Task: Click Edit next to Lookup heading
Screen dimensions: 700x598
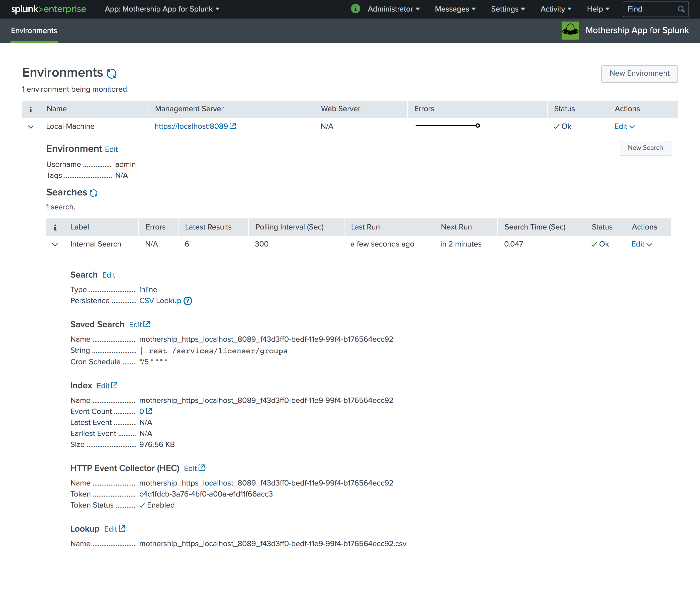Action: tap(115, 529)
